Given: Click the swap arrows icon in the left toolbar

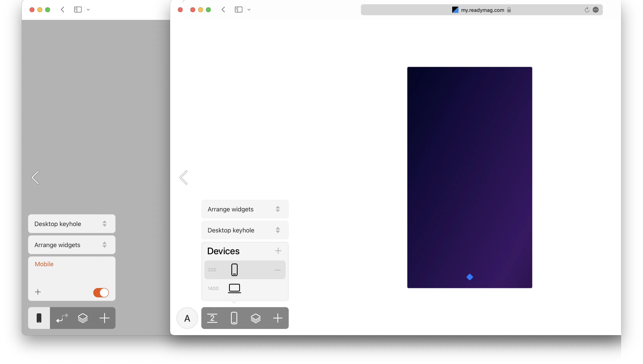Looking at the screenshot, I should [x=62, y=318].
